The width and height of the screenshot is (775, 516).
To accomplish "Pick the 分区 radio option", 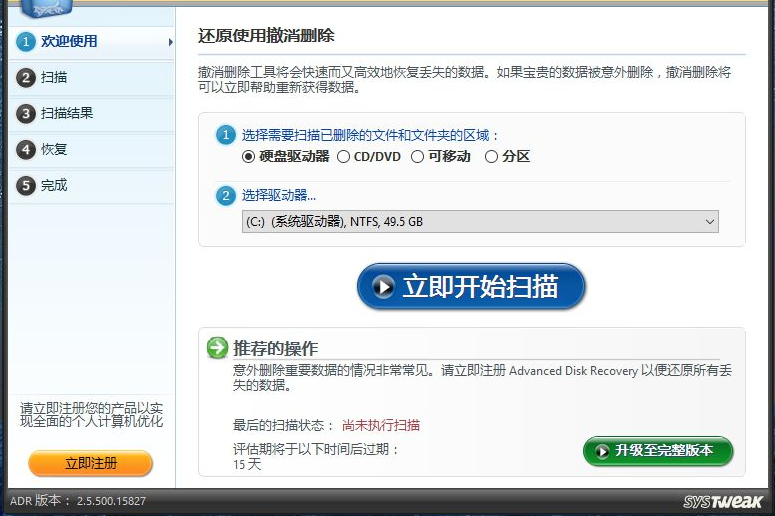I will (x=491, y=157).
